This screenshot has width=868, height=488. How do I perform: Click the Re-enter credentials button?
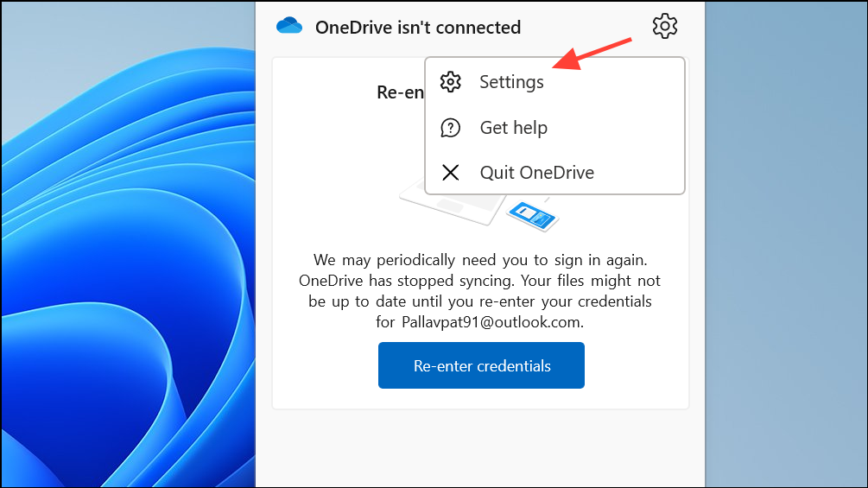(481, 365)
